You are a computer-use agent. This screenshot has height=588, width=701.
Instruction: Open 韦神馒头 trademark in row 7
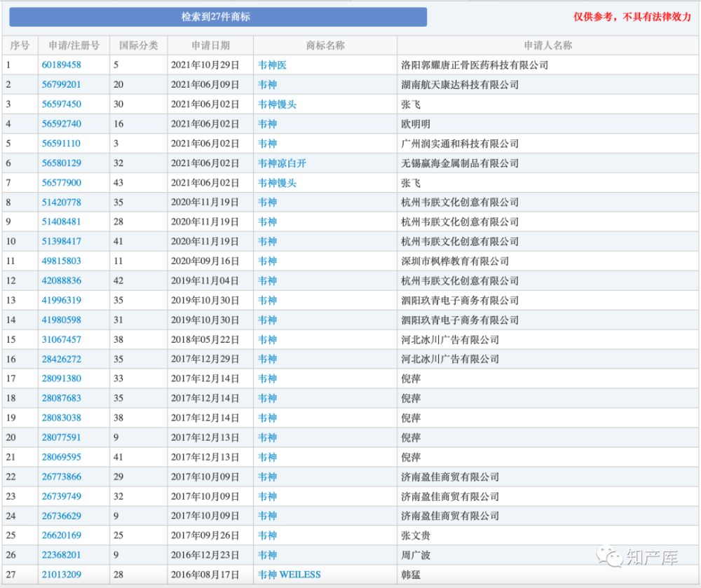(x=277, y=183)
